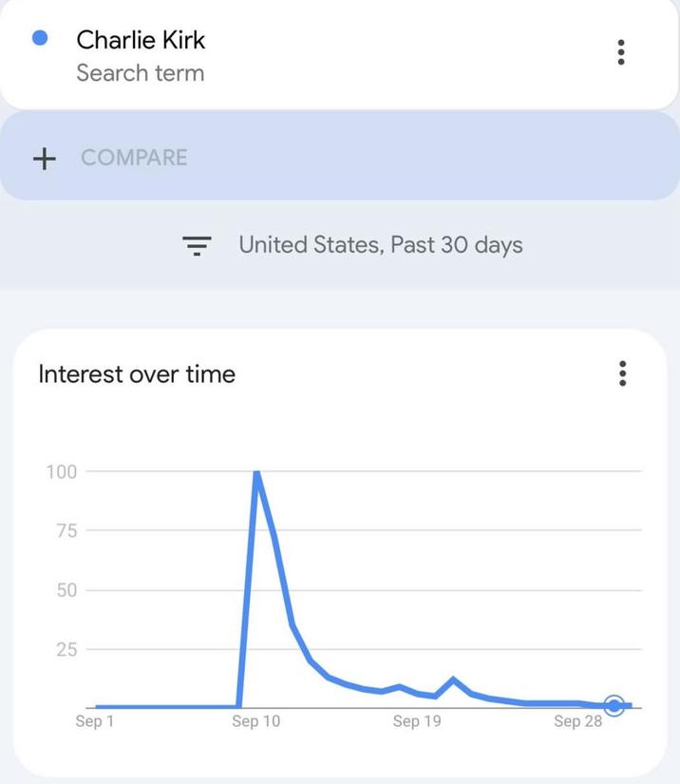Open the three-dot menu for Charlie Kirk search term
Viewport: 680px width, 784px height.
pyautogui.click(x=622, y=52)
